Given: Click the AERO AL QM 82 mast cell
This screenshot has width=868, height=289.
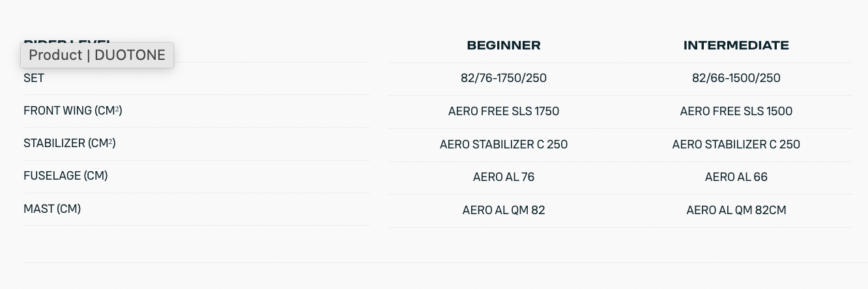Looking at the screenshot, I should coord(503,210).
